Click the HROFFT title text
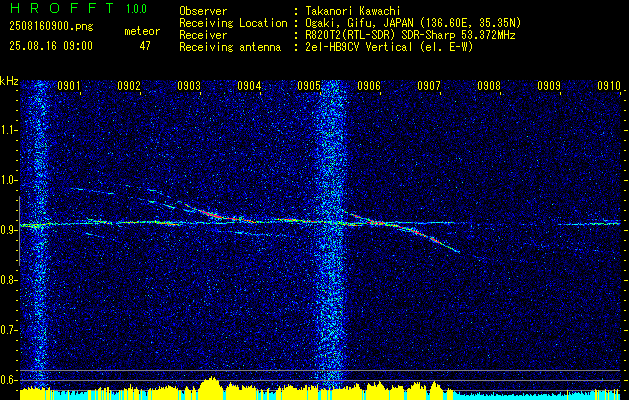The height and width of the screenshot is (400, 629). pyautogui.click(x=62, y=8)
